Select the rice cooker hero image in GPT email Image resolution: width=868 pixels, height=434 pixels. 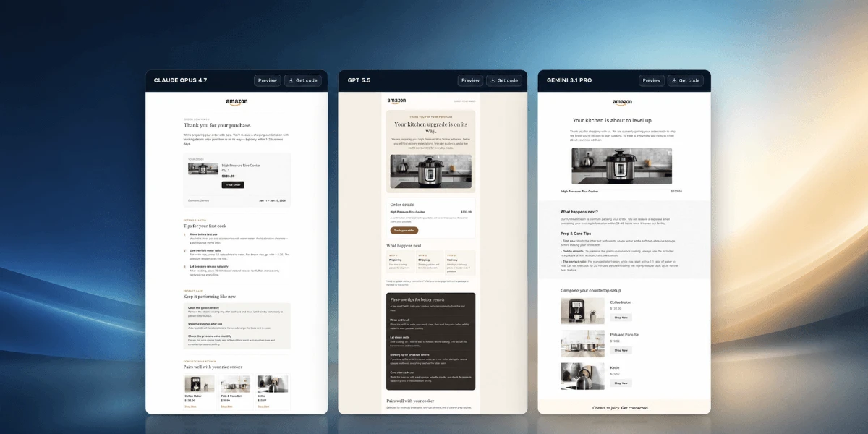(x=431, y=171)
